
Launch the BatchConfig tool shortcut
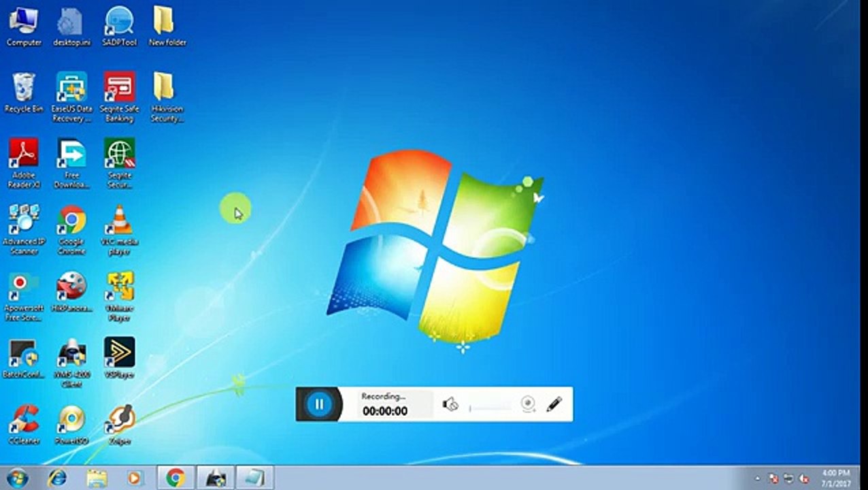pos(24,359)
